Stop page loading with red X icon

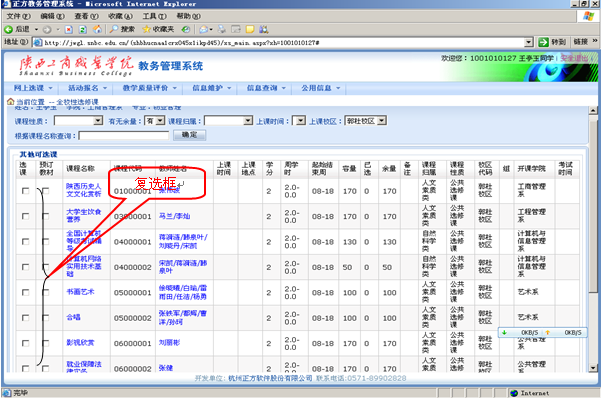69,29
